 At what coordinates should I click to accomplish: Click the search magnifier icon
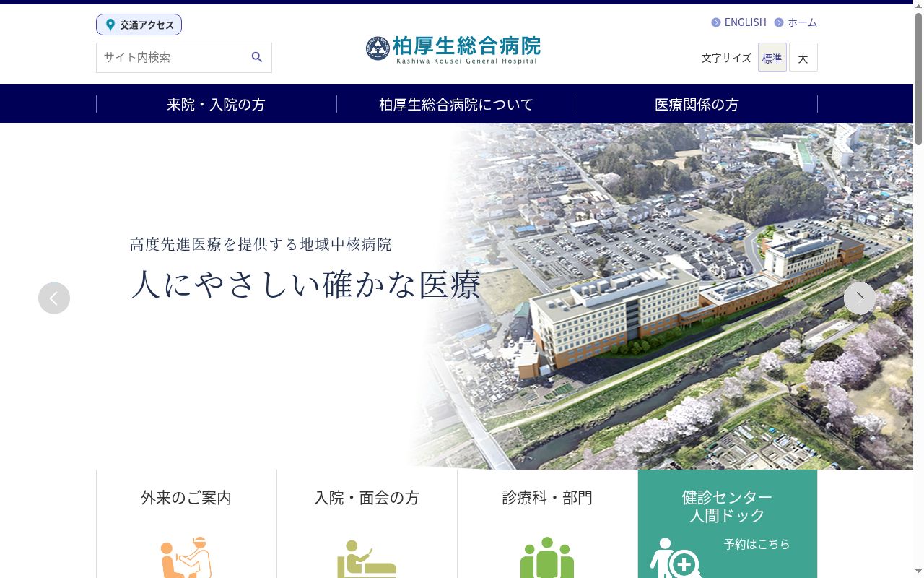click(256, 57)
